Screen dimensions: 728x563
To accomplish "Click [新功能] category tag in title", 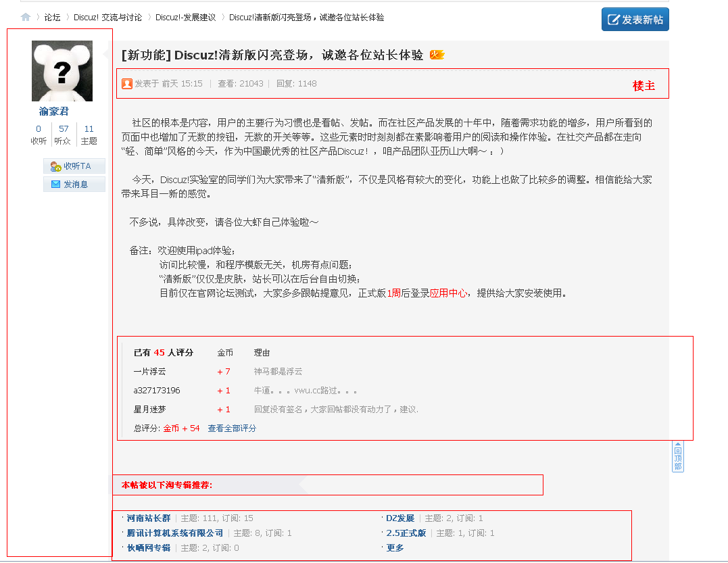I will click(146, 55).
